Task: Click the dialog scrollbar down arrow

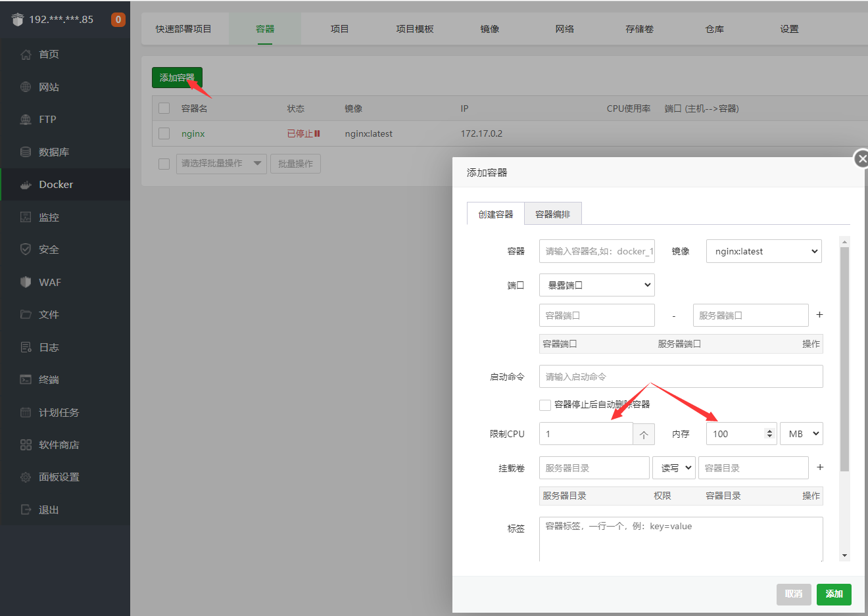Action: pyautogui.click(x=845, y=556)
